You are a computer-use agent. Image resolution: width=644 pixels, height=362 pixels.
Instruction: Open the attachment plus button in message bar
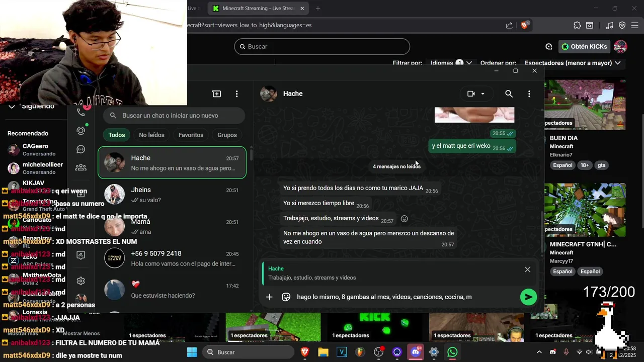click(x=269, y=297)
